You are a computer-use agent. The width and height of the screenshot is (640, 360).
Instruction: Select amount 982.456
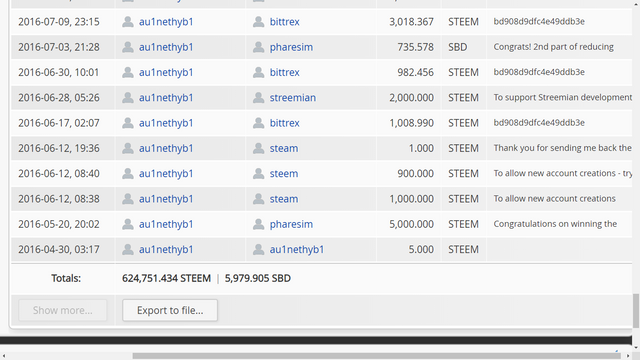coord(416,72)
